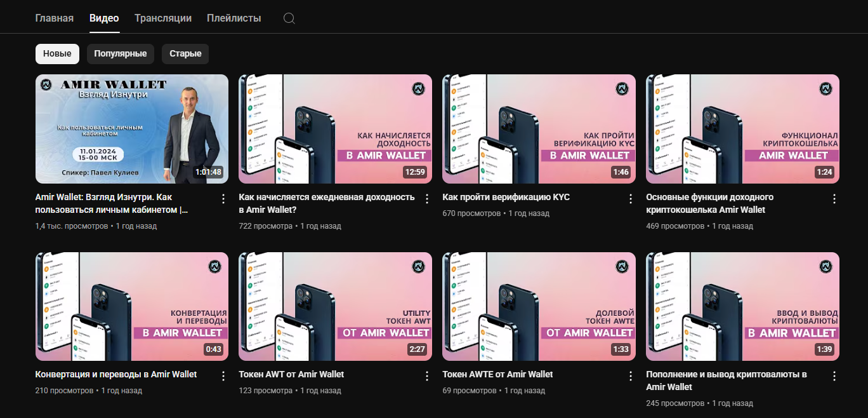The height and width of the screenshot is (418, 868).
Task: Click the '1,4 тыс. просмотров' view count text
Action: click(72, 226)
